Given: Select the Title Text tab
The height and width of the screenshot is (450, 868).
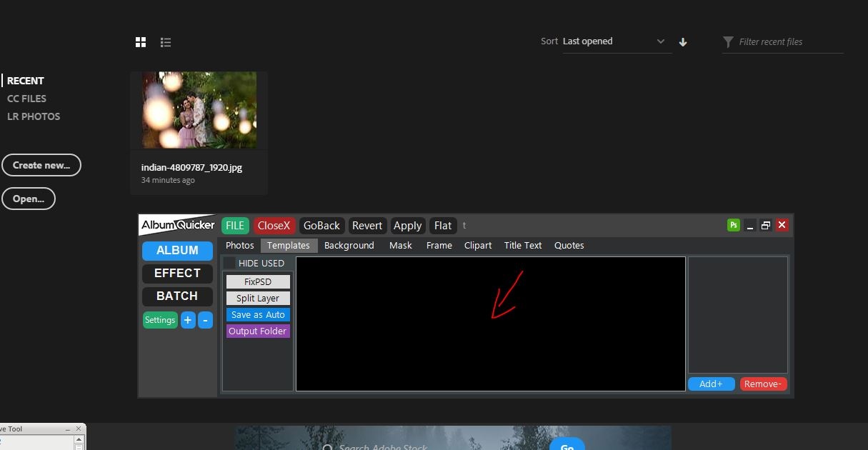Looking at the screenshot, I should coord(523,245).
